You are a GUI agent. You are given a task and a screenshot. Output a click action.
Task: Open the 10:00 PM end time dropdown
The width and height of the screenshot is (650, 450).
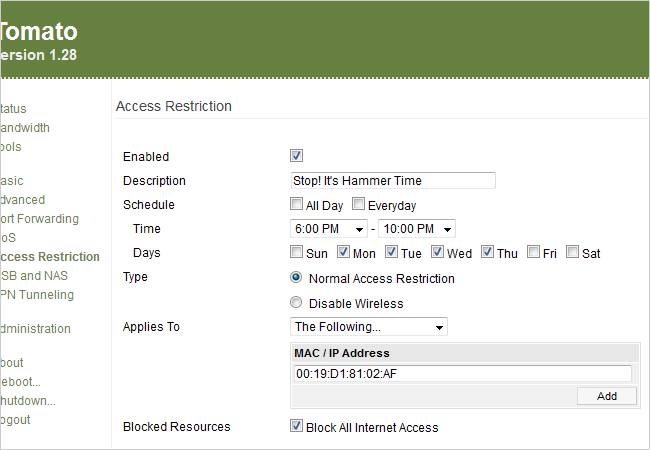pyautogui.click(x=417, y=229)
